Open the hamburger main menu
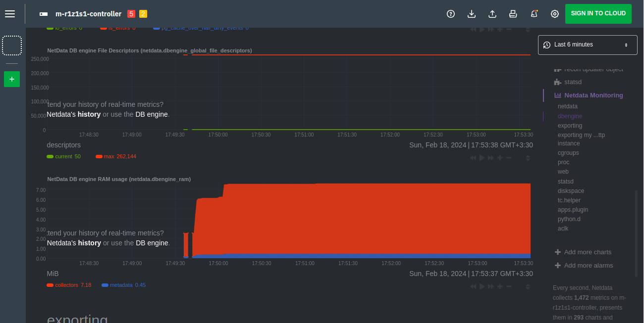Image resolution: width=644 pixels, height=323 pixels. [10, 14]
